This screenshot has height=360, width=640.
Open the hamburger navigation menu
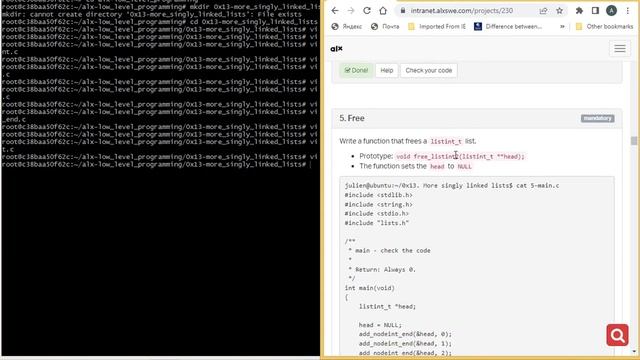[x=620, y=49]
